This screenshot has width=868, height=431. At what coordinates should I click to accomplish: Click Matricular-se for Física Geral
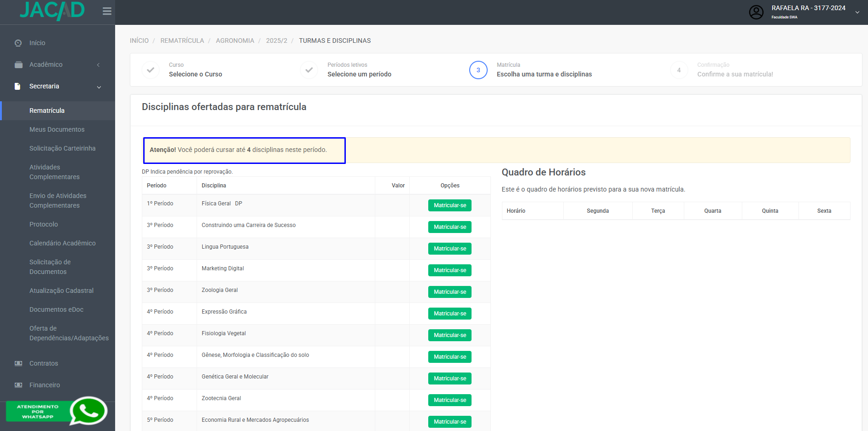[x=450, y=205]
